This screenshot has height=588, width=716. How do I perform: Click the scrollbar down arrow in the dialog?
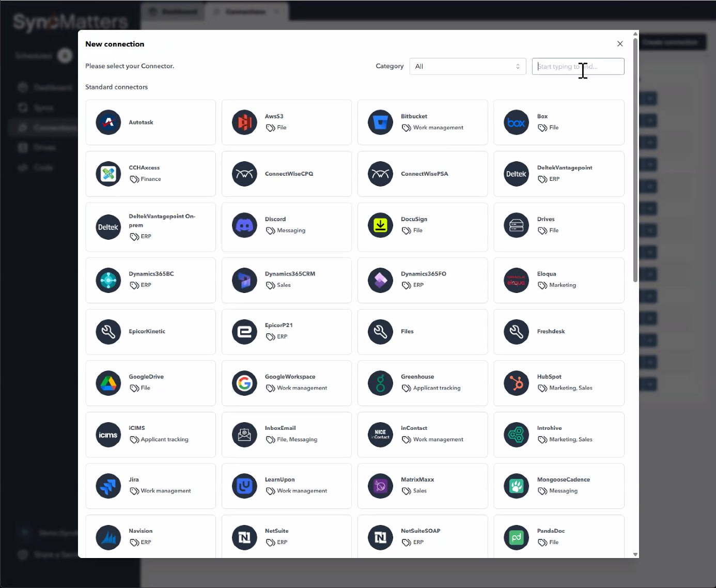(635, 554)
